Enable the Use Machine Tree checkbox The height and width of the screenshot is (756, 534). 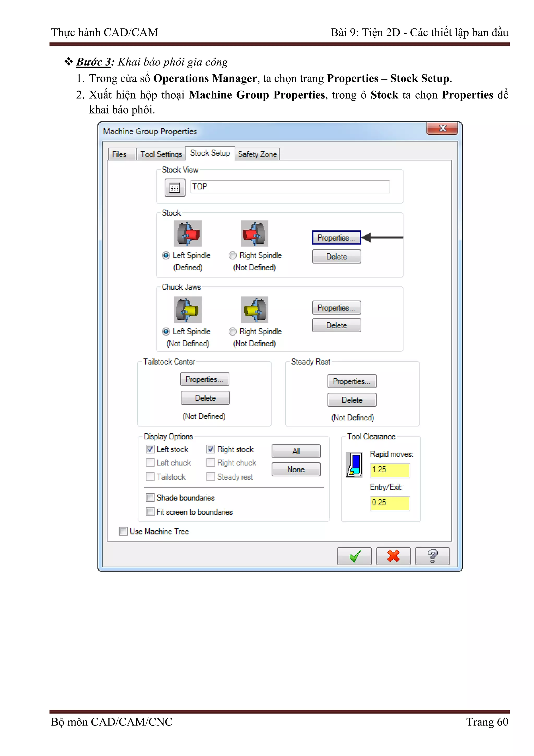123,531
